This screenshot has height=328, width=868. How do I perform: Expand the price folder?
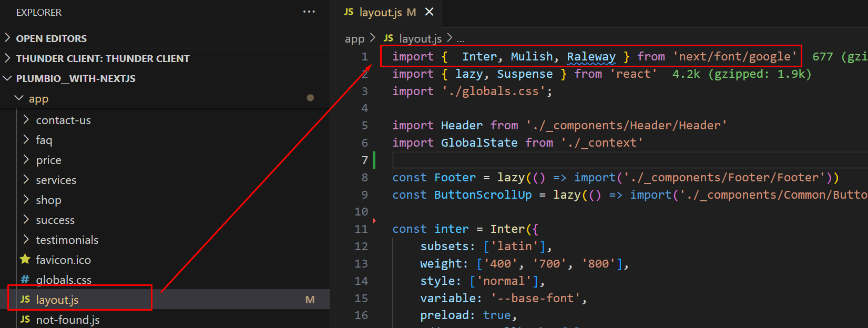click(x=26, y=160)
